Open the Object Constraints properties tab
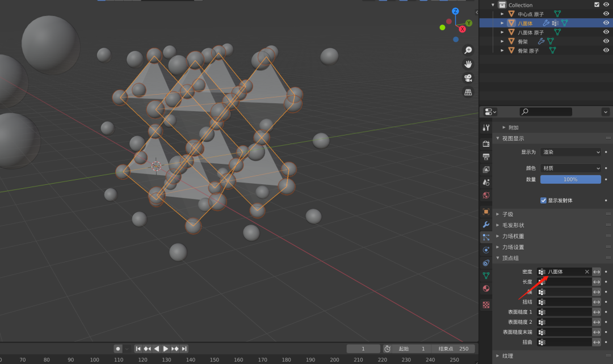613x364 pixels. click(486, 263)
